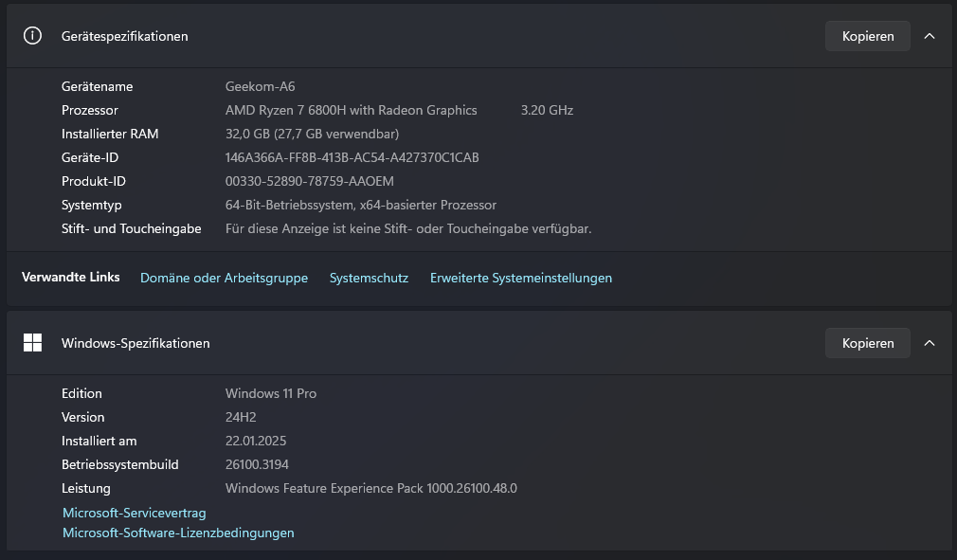
Task: Click the info icon beside Gerätespezifikationen
Action: click(x=32, y=36)
